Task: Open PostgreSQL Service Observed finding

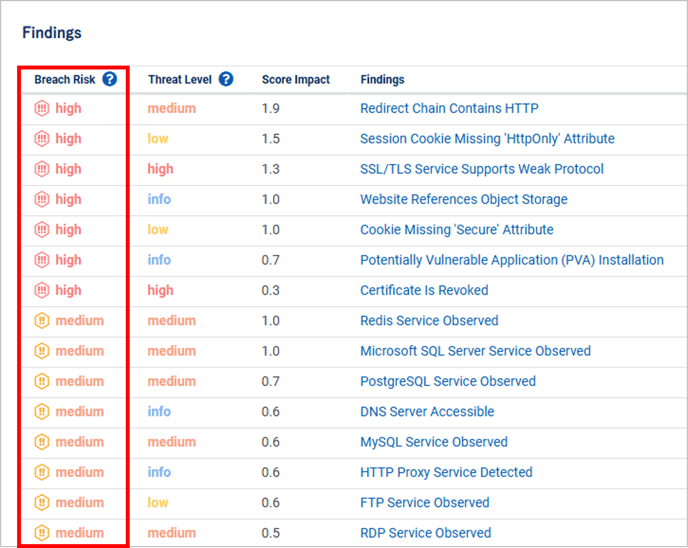Action: tap(447, 381)
